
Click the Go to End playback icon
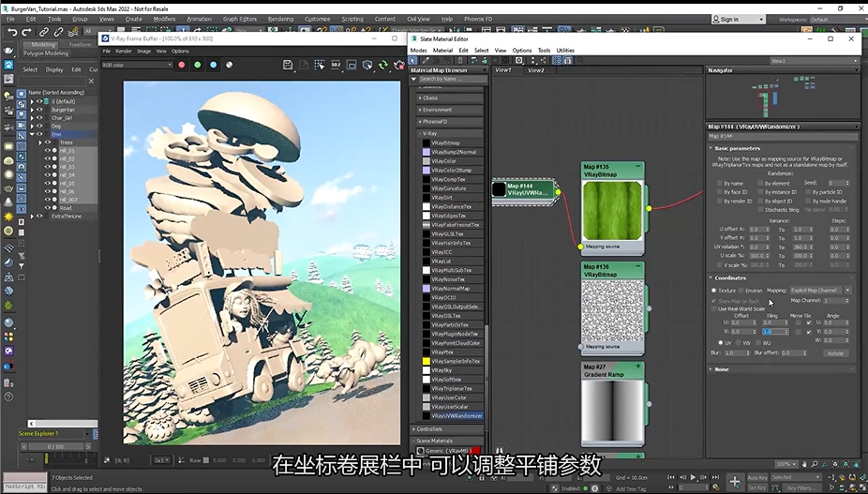pos(715,477)
